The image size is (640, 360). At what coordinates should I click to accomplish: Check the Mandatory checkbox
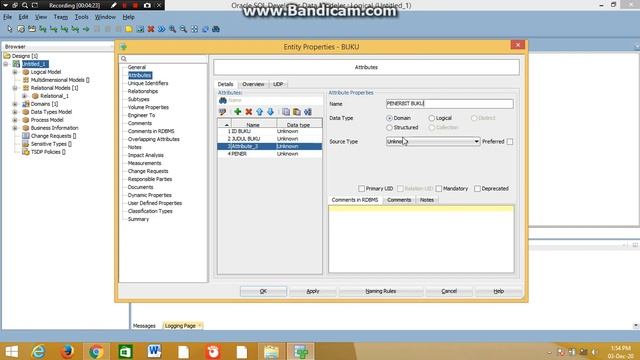(439, 189)
